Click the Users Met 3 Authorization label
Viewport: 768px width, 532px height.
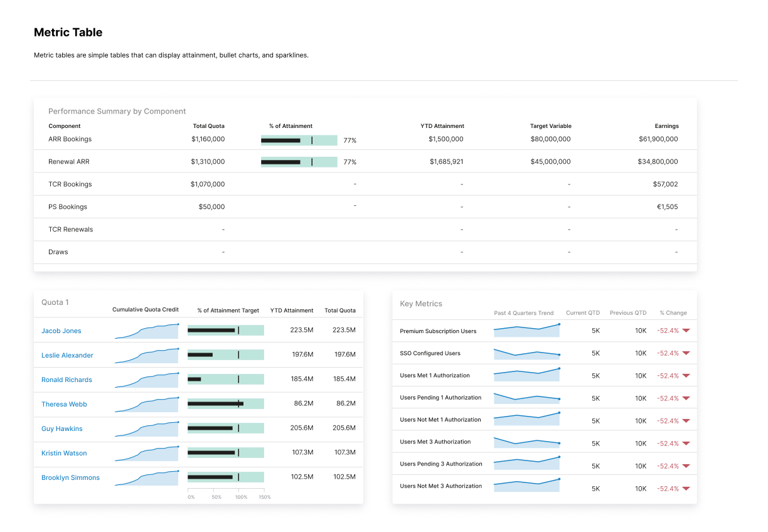point(435,442)
